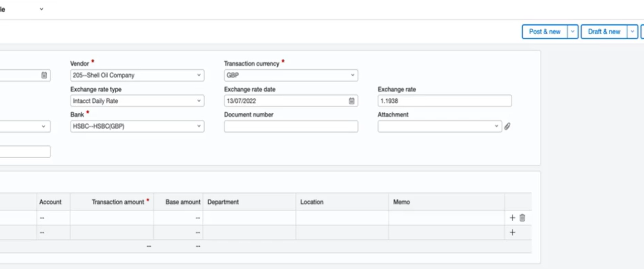Open the Transaction currency GBP dropdown

pyautogui.click(x=291, y=75)
